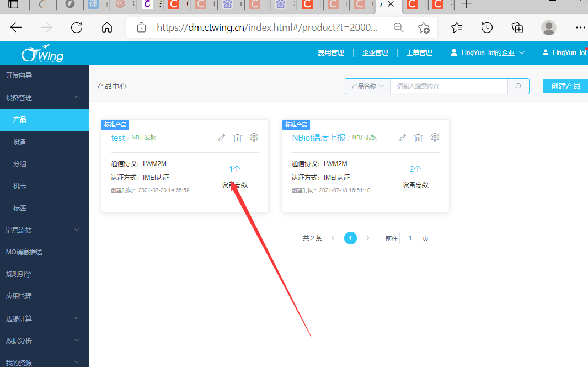Open the favorites list
The height and width of the screenshot is (367, 588).
pyautogui.click(x=456, y=28)
